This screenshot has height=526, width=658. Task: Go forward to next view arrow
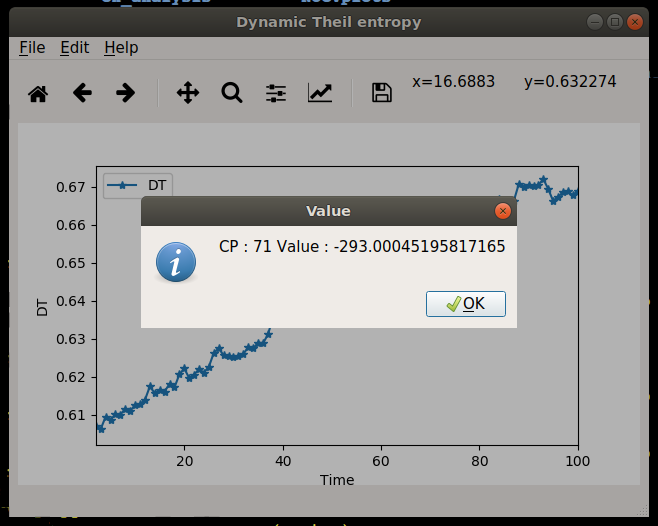125,93
